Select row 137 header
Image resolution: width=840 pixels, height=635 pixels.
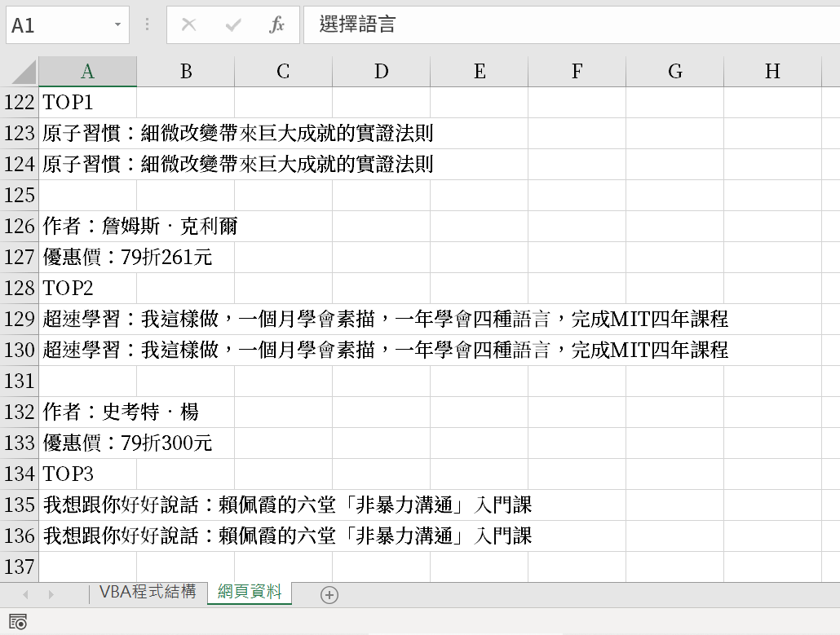[20, 567]
